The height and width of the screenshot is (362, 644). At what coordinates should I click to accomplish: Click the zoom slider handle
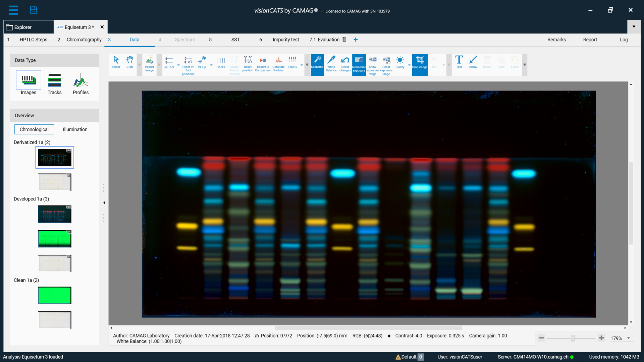(573, 338)
